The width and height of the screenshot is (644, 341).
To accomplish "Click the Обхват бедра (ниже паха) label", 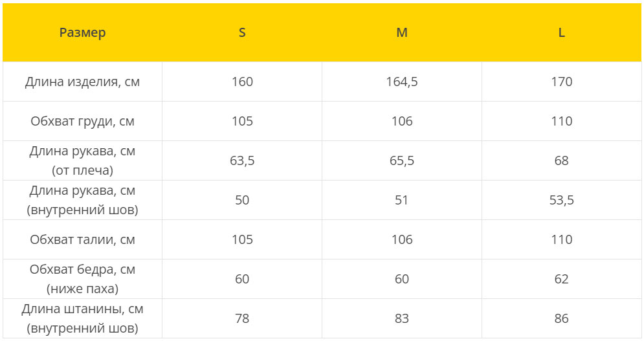I will [83, 279].
